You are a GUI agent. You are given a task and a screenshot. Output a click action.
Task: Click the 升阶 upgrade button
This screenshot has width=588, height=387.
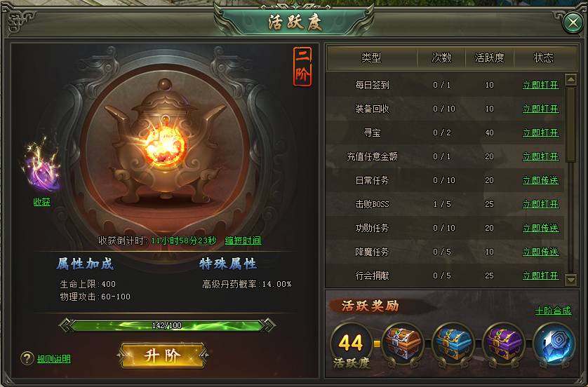[163, 355]
